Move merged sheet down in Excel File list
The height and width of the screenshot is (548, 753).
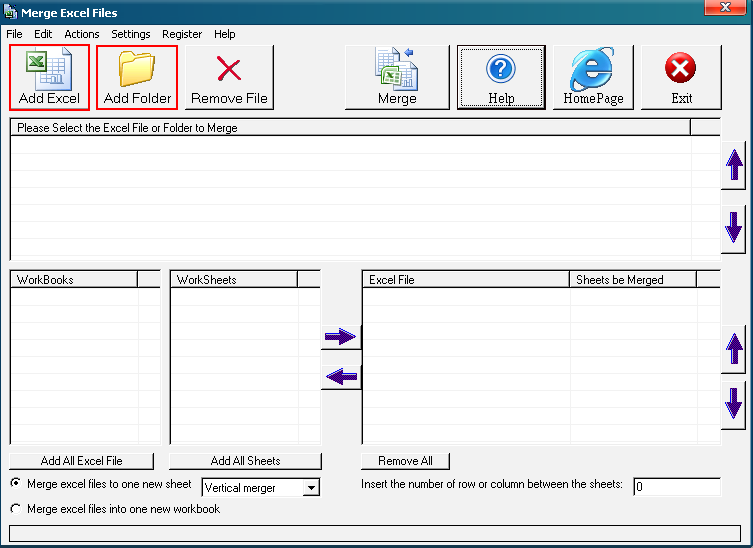734,403
